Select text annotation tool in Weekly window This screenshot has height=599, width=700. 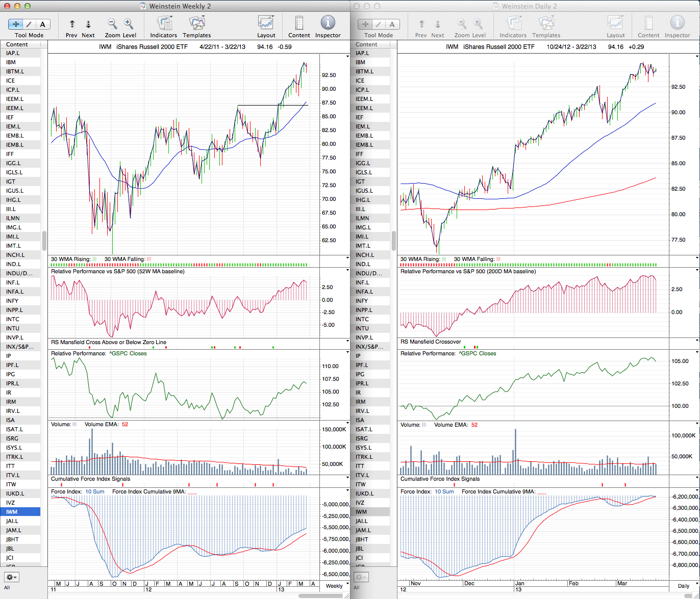42,24
